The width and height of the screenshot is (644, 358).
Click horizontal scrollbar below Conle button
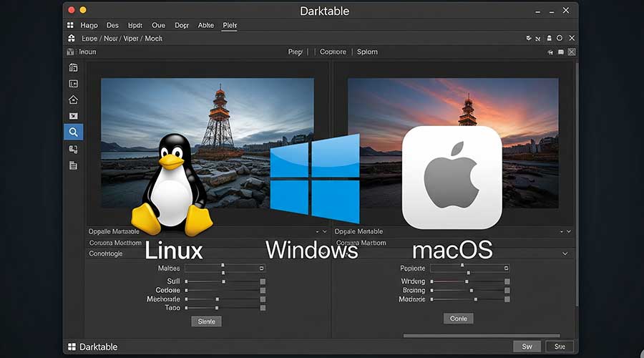pos(482,335)
